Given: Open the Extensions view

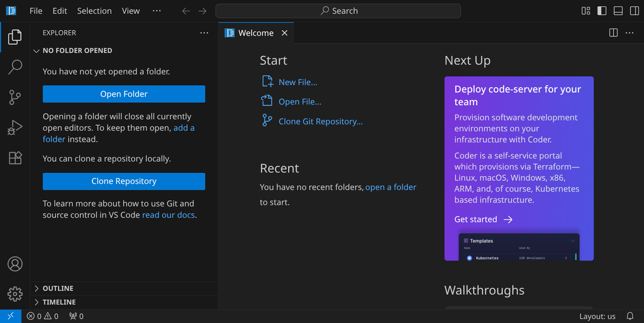Looking at the screenshot, I should pos(15,158).
